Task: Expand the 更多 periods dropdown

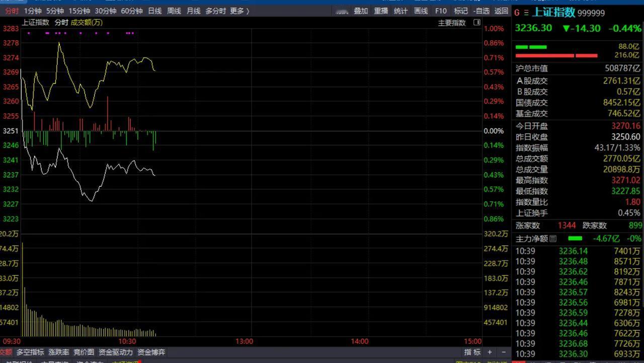Action: (x=239, y=11)
